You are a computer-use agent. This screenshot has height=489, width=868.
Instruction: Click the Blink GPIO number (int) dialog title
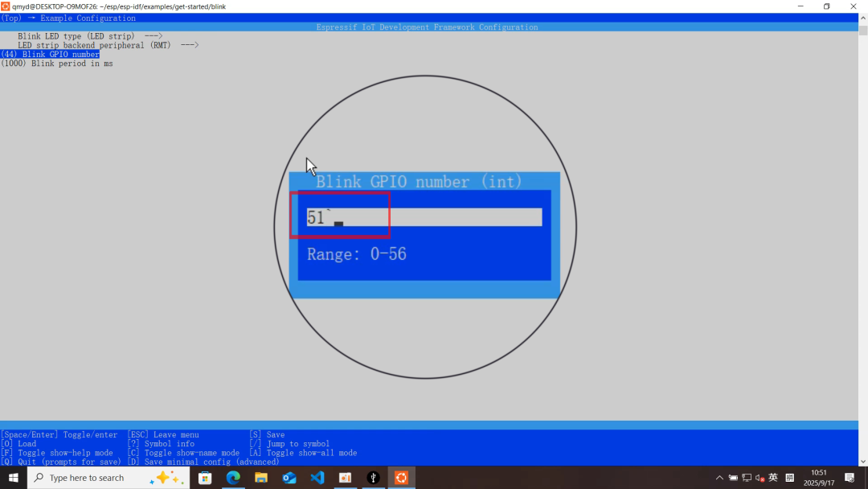tap(419, 182)
